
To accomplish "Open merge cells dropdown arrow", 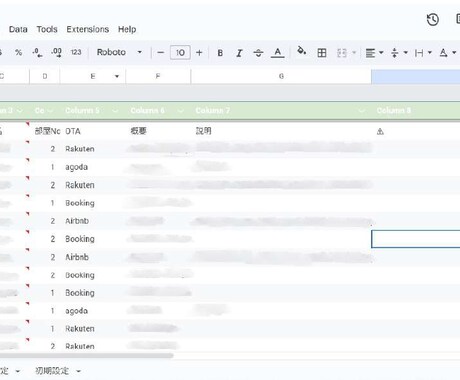I will pos(354,53).
